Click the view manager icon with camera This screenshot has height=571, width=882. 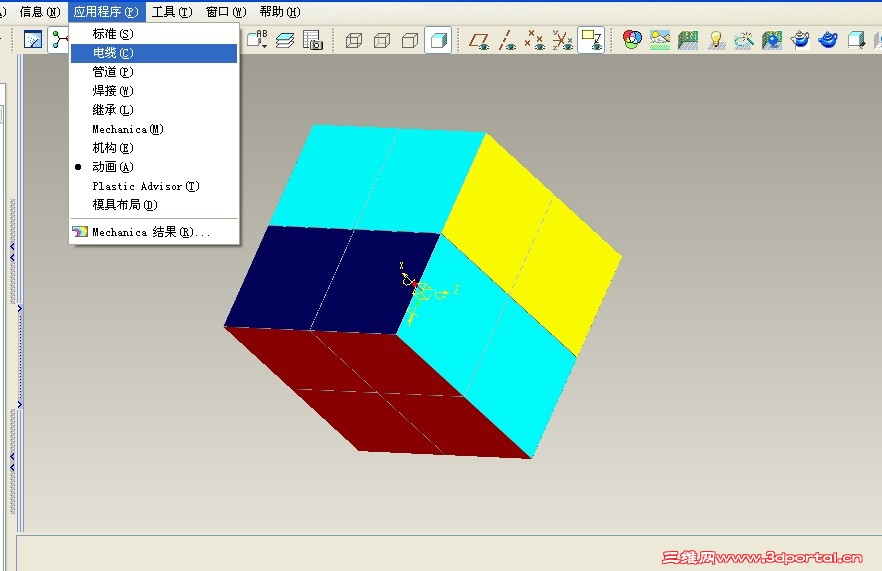pos(313,40)
